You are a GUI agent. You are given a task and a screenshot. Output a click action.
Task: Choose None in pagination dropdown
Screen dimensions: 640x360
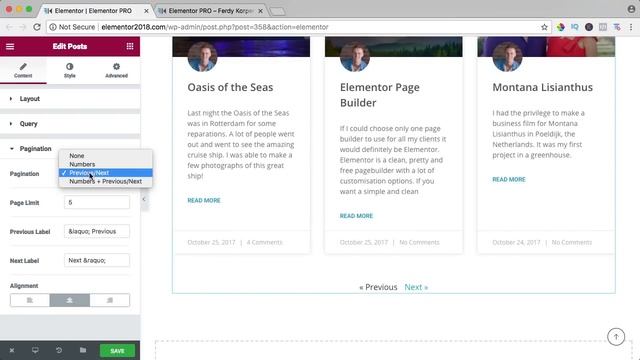tap(106, 156)
